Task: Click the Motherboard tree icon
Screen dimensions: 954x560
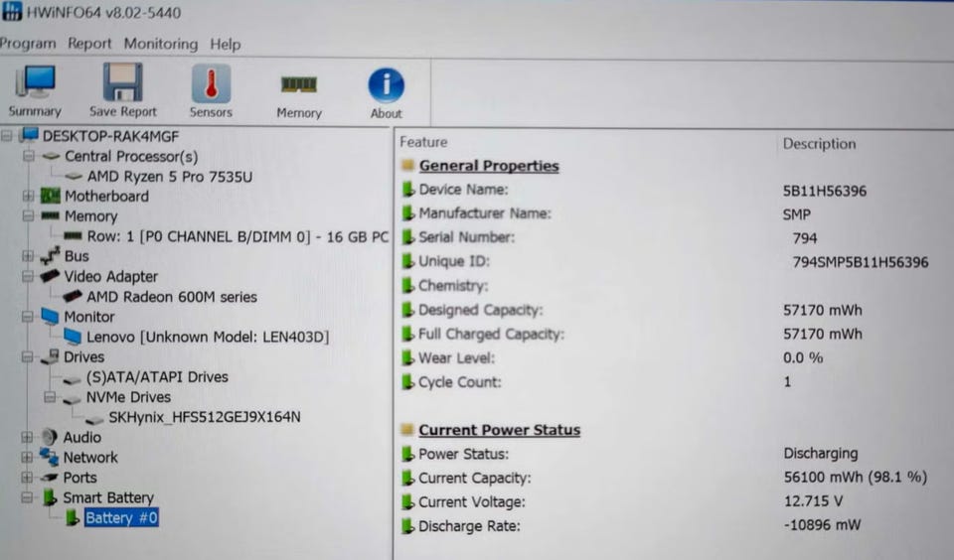Action: point(50,196)
